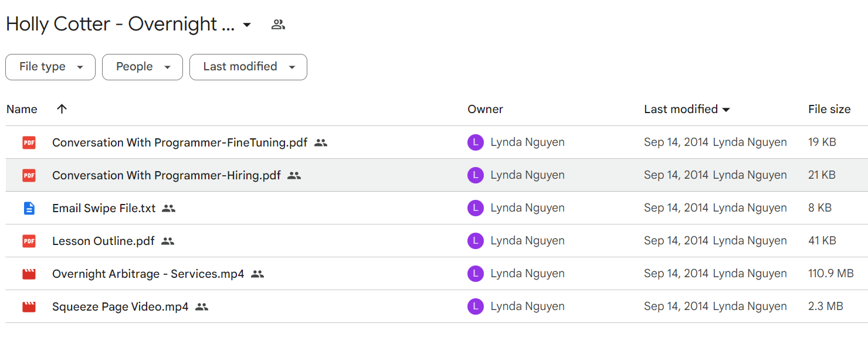Toggle name sort direction arrow
This screenshot has height=337, width=868.
coord(62,109)
